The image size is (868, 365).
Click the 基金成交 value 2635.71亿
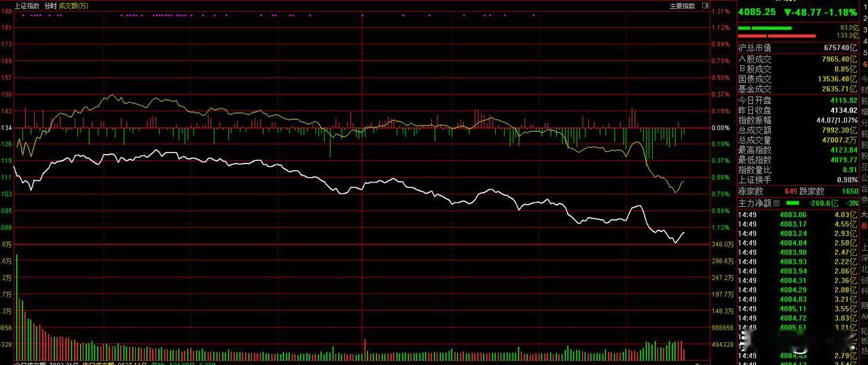click(839, 89)
